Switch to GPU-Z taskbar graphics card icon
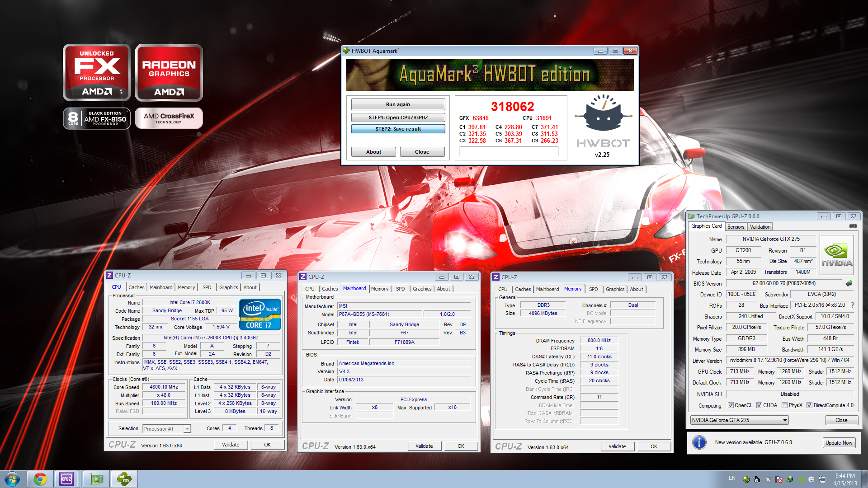Screen dimensions: 868x488 click(x=96, y=479)
